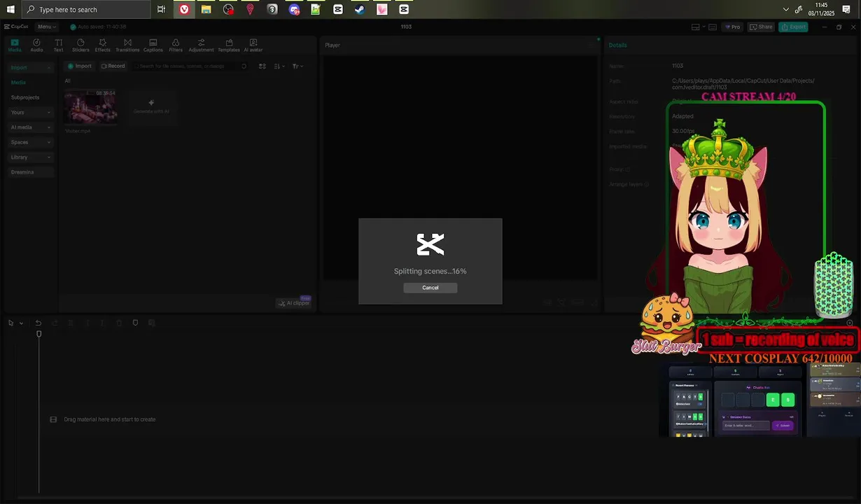
Task: Expand the Spaces sidebar section
Action: [x=30, y=142]
